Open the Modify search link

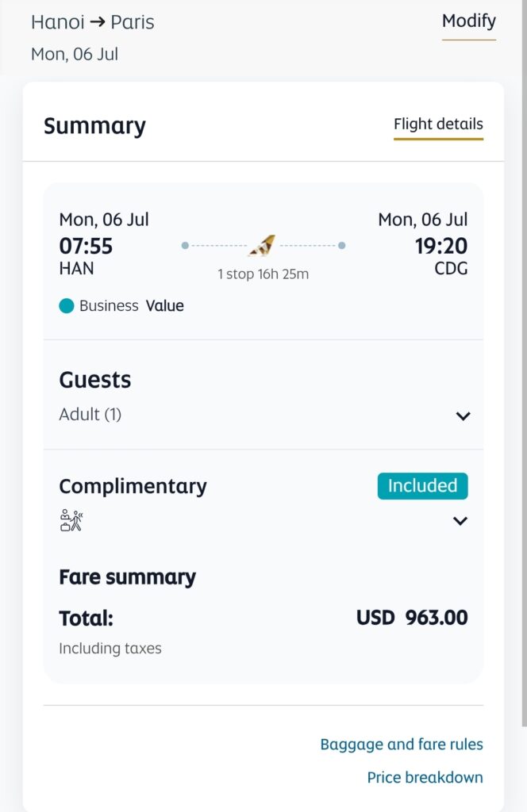468,21
